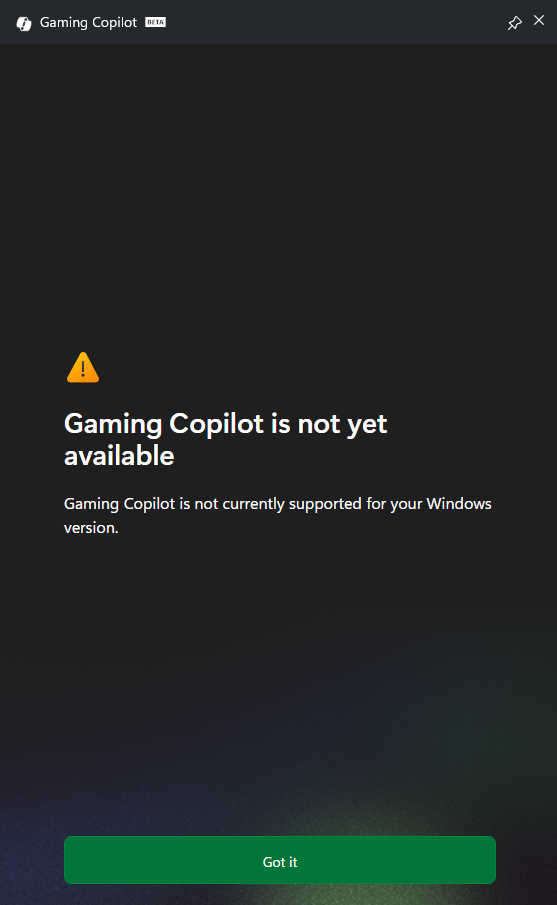The image size is (557, 905).
Task: Dismiss the message with Got it
Action: (280, 860)
